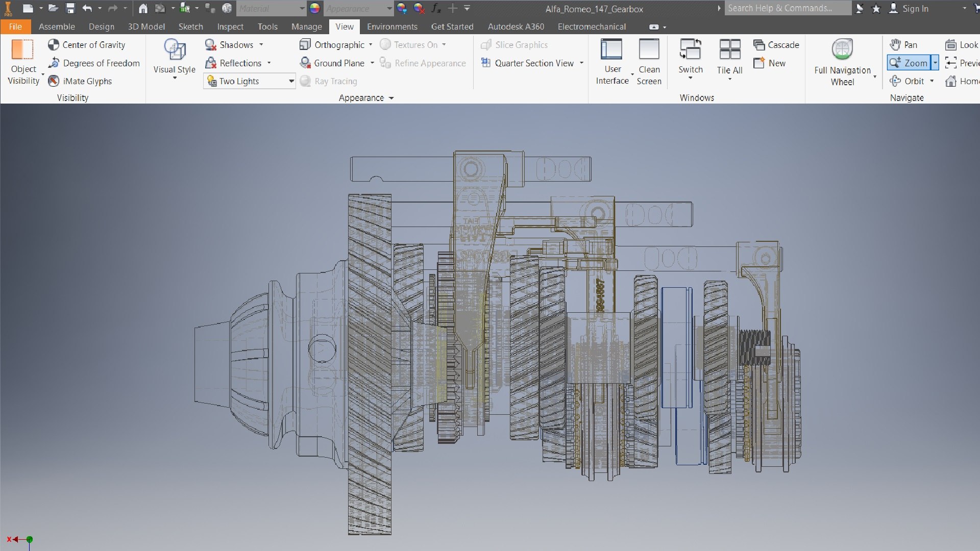Click the Cascade windows button
Image resolution: width=980 pixels, height=551 pixels.
(776, 45)
